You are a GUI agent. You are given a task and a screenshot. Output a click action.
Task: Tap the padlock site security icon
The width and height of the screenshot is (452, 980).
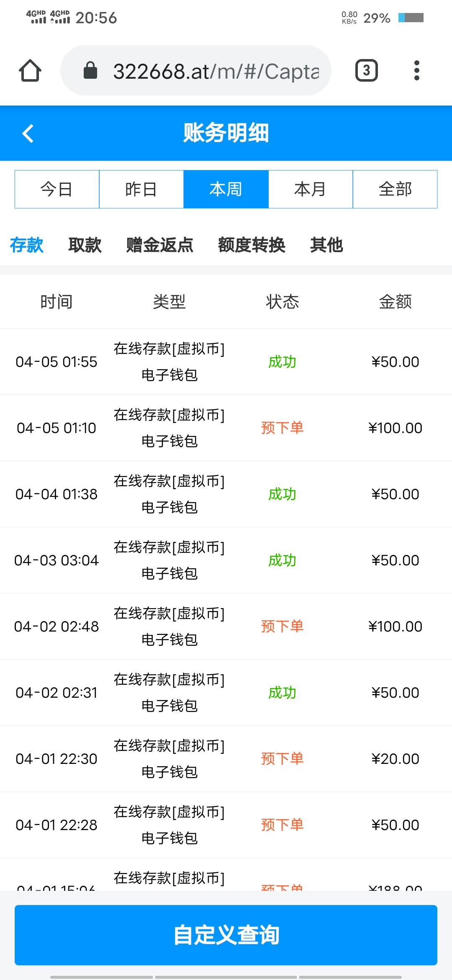point(90,70)
